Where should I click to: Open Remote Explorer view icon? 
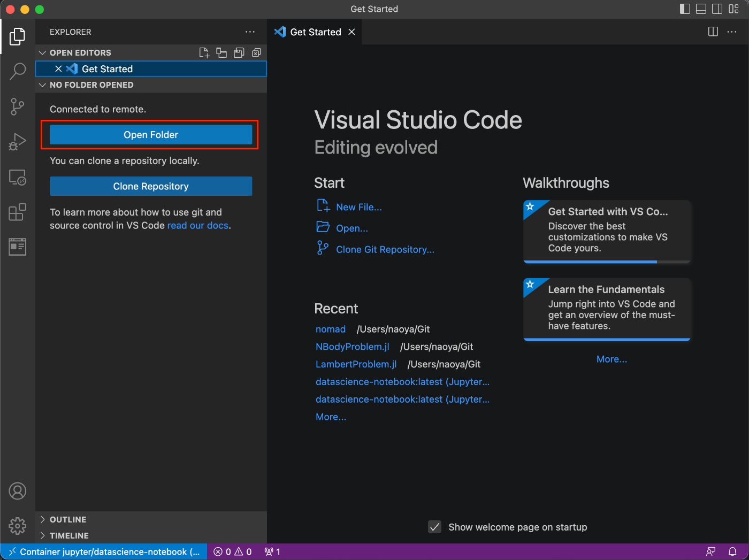pyautogui.click(x=17, y=177)
